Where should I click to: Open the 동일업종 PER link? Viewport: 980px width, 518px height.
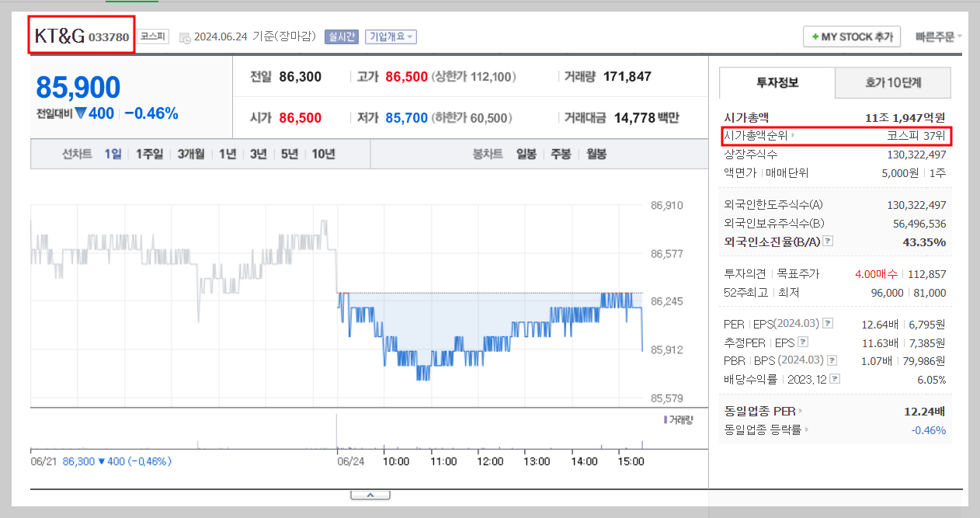click(x=759, y=412)
